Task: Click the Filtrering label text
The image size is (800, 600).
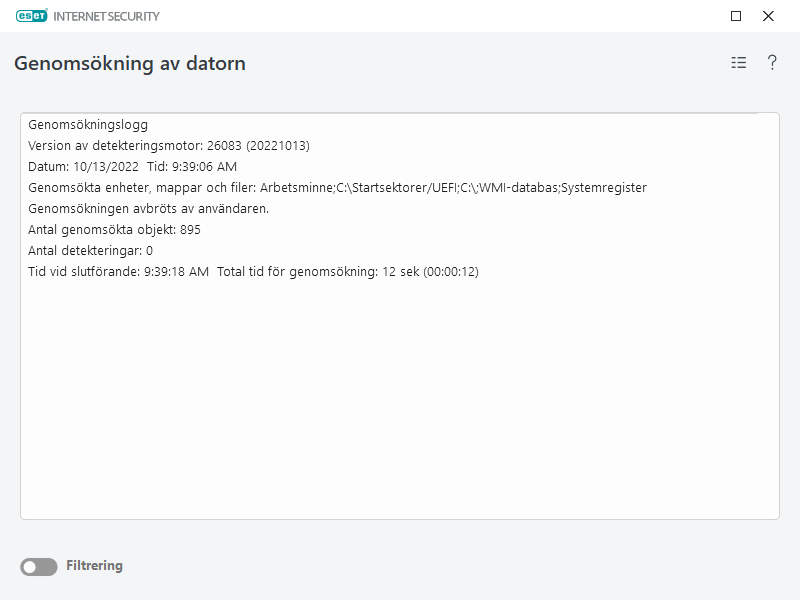Action: (97, 565)
